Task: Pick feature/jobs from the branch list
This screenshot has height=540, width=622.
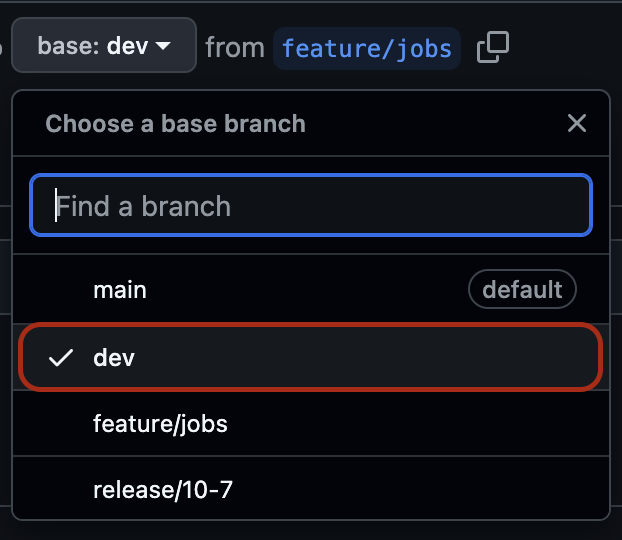Action: (310, 424)
